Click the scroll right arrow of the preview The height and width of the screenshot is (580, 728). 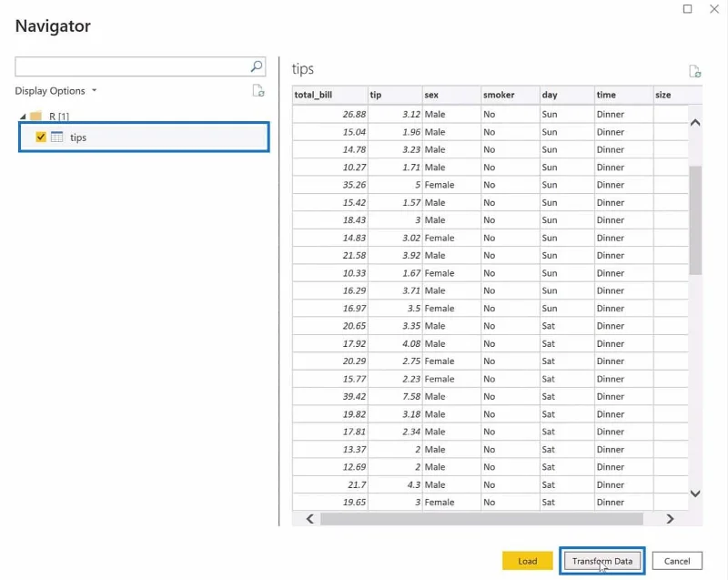pos(670,519)
